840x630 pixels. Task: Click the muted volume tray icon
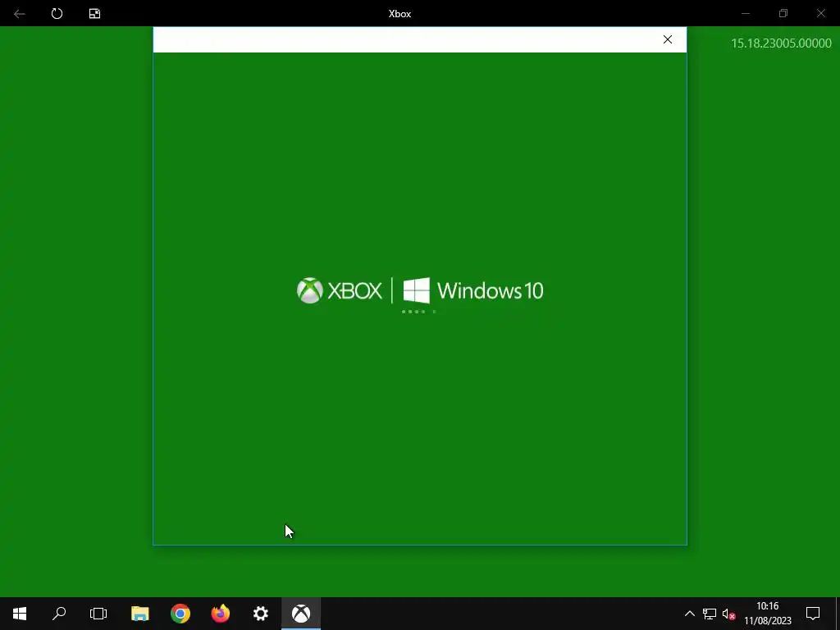(728, 614)
